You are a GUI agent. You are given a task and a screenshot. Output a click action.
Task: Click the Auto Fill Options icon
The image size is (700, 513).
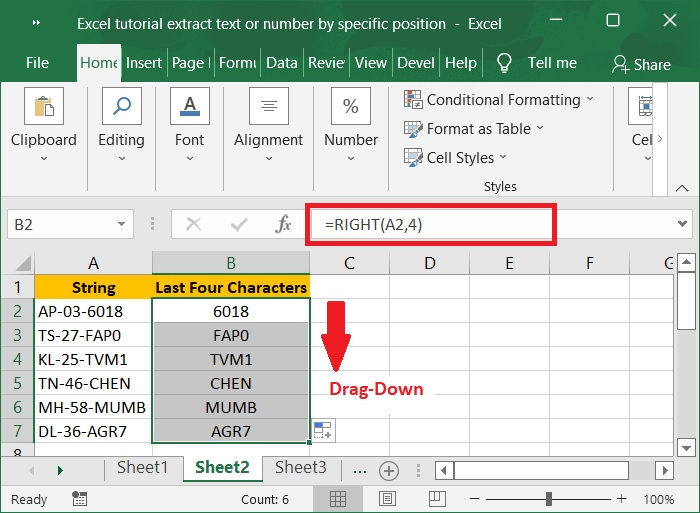pyautogui.click(x=323, y=430)
